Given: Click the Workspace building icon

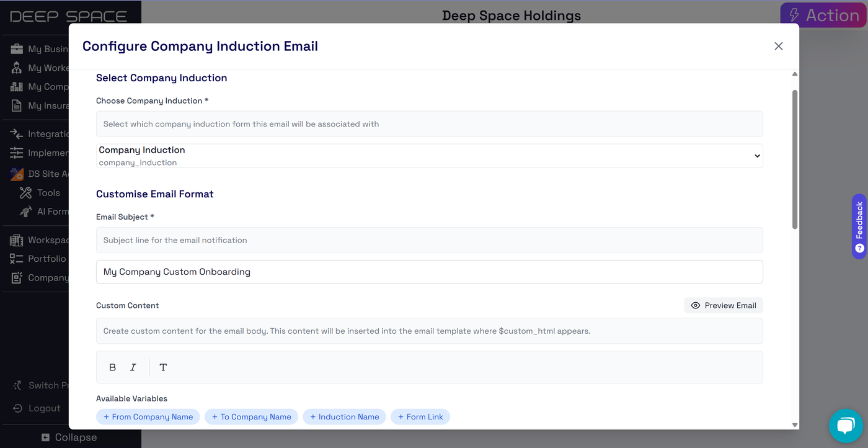Looking at the screenshot, I should coord(17,240).
